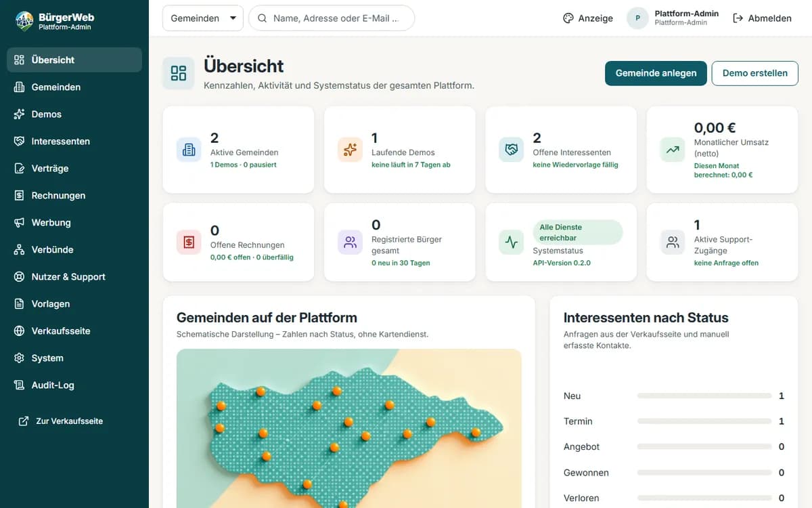812x508 pixels.
Task: Focus the name, address or email search field
Action: coord(332,18)
